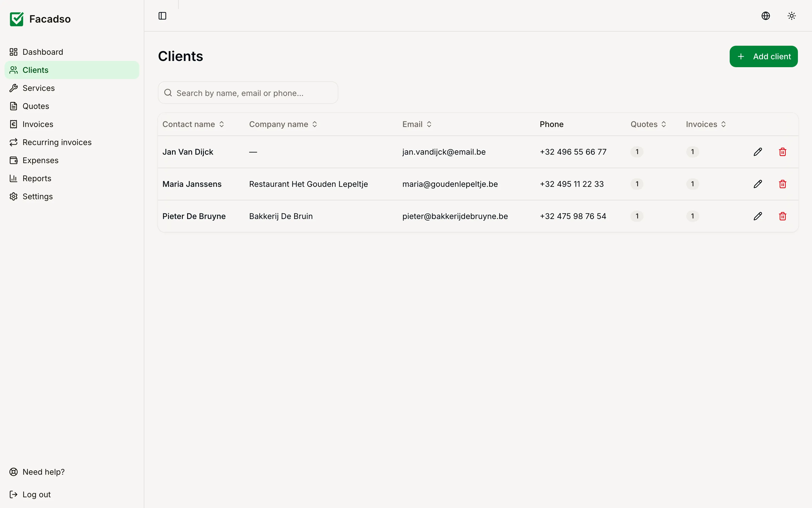The width and height of the screenshot is (812, 508).
Task: Click Jan Van Dijck invoices count badge
Action: 692,152
